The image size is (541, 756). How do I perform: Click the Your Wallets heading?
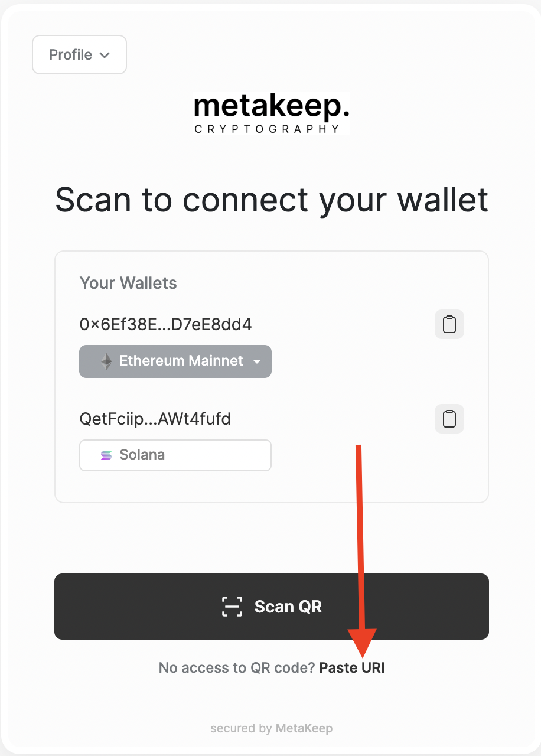point(128,283)
